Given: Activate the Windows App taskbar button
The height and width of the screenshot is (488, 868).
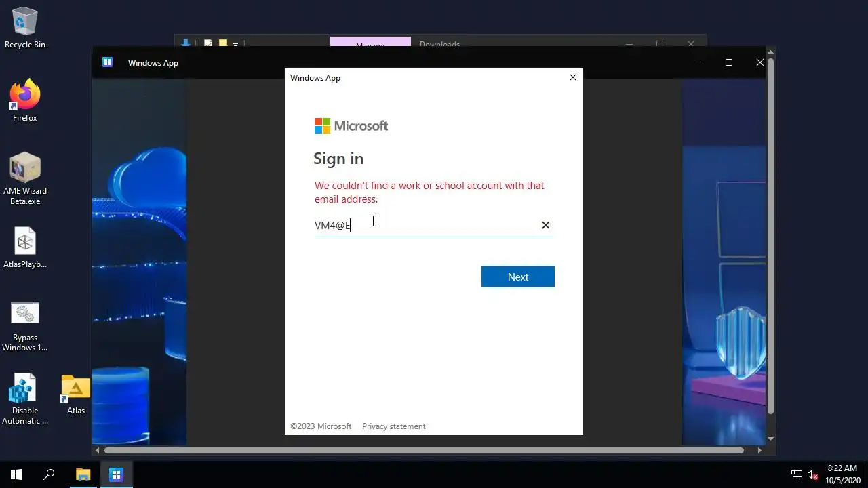Looking at the screenshot, I should pos(116,474).
